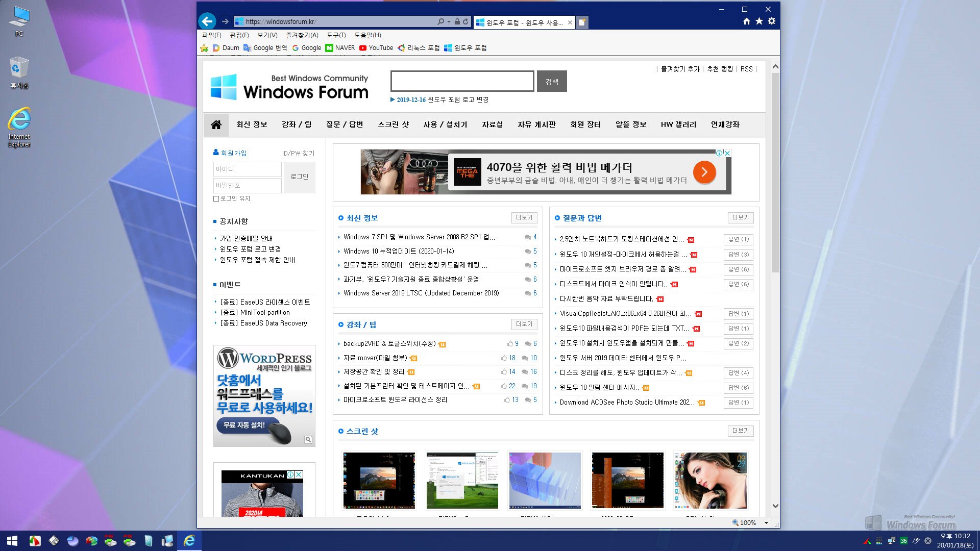Open the 파일(F) menu
980x551 pixels.
click(211, 35)
